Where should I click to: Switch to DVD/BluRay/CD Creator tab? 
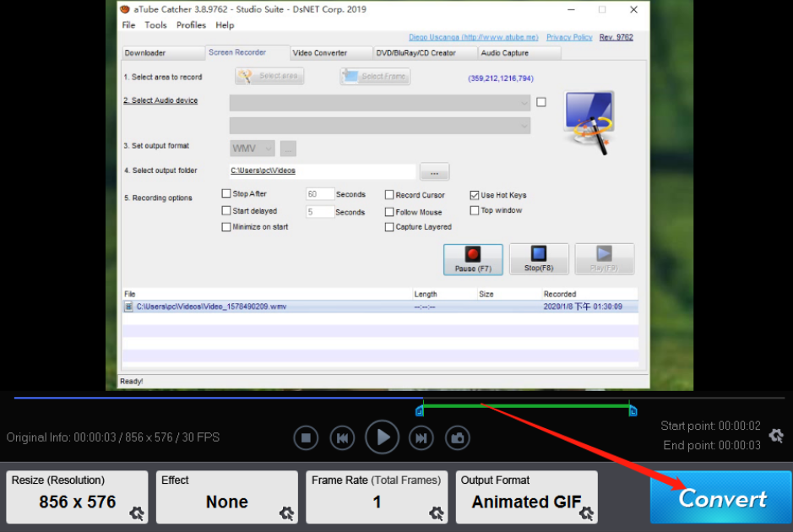(x=426, y=53)
